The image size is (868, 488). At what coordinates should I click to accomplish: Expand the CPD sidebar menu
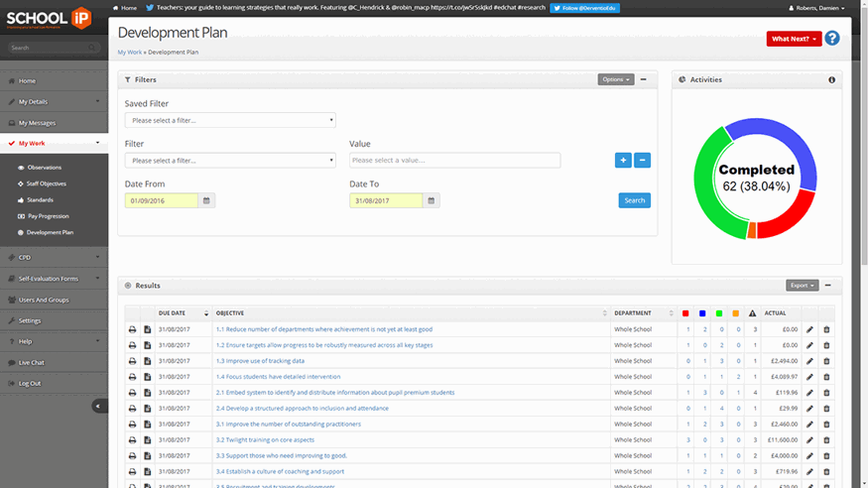(55, 257)
